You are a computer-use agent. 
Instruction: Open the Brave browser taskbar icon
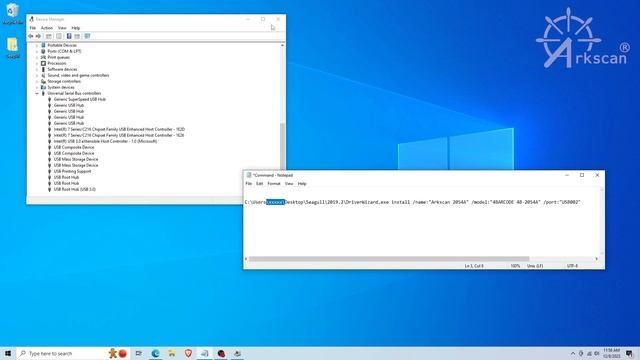(x=188, y=353)
